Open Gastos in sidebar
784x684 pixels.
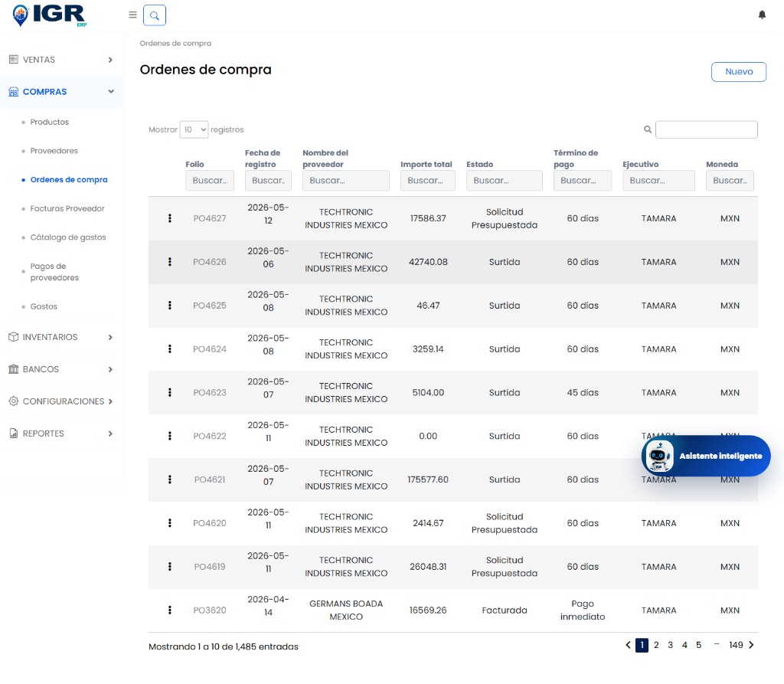(44, 306)
